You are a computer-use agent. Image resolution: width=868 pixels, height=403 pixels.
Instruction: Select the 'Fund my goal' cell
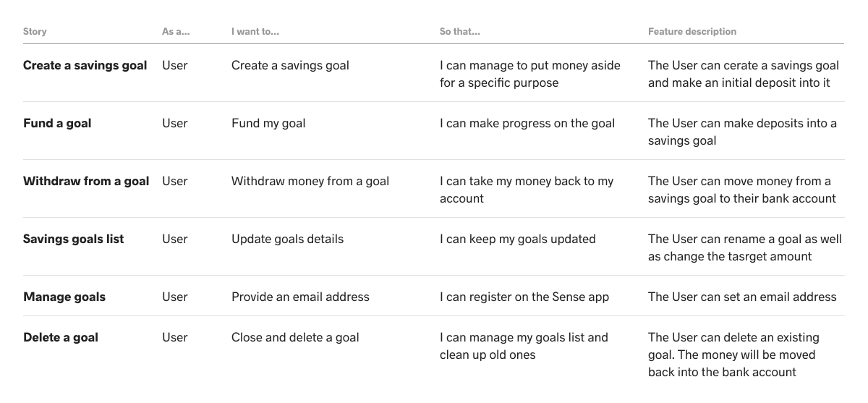[x=268, y=123]
